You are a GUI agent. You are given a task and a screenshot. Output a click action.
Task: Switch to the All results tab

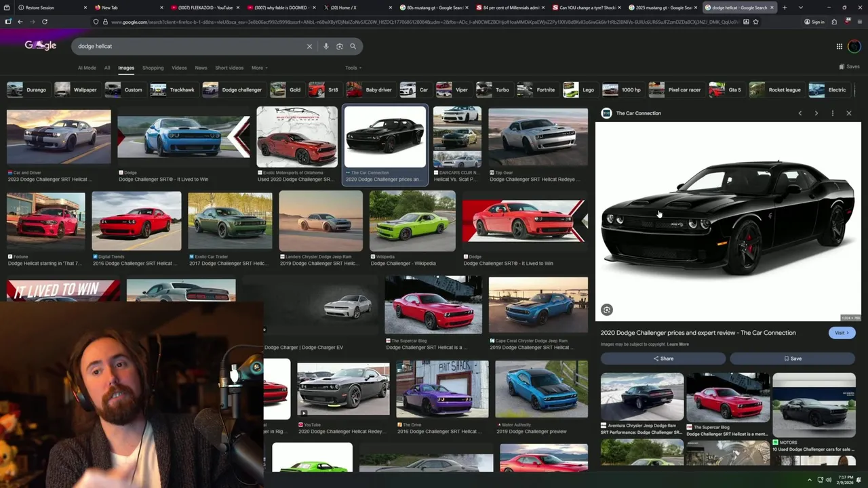(107, 68)
